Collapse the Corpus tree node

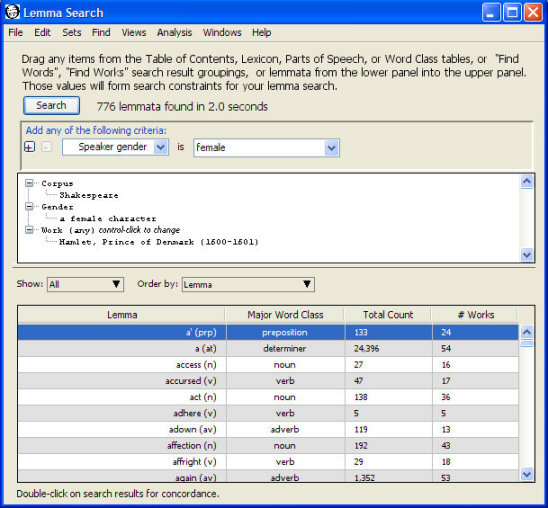(29, 183)
